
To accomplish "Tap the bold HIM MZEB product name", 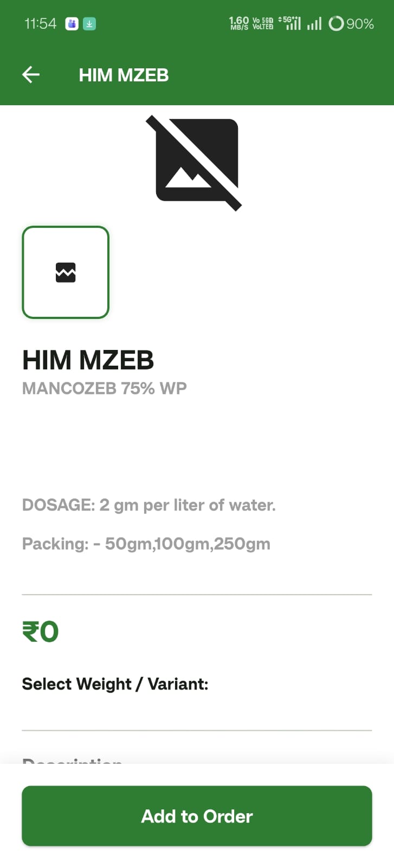I will (x=88, y=360).
